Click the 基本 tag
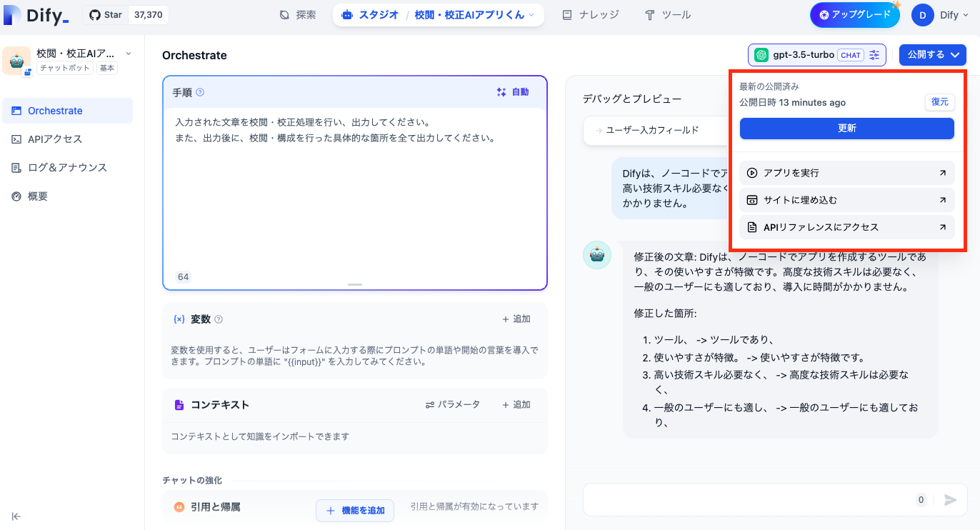 click(x=106, y=68)
